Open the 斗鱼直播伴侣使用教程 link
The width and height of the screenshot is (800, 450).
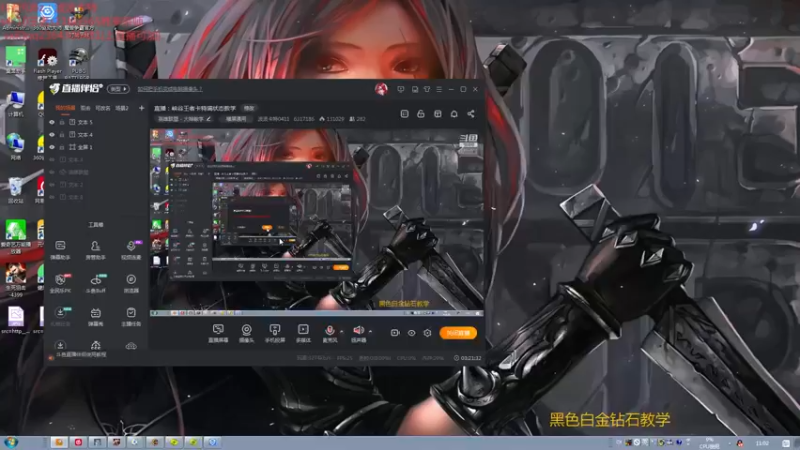point(81,355)
